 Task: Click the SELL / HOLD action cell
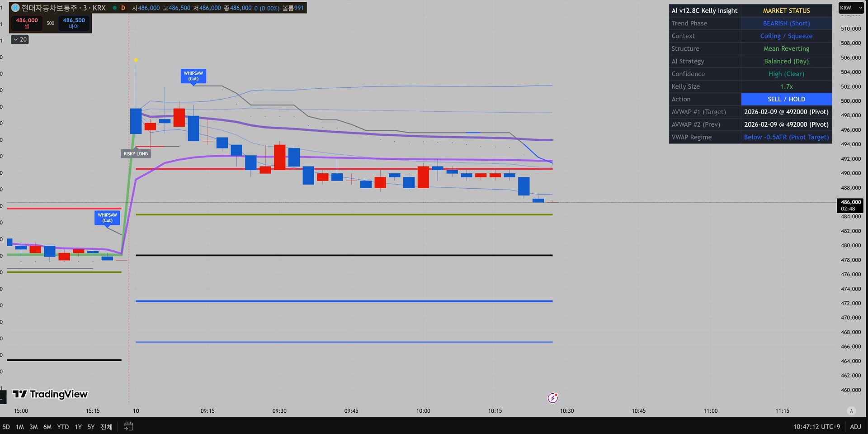(786, 99)
